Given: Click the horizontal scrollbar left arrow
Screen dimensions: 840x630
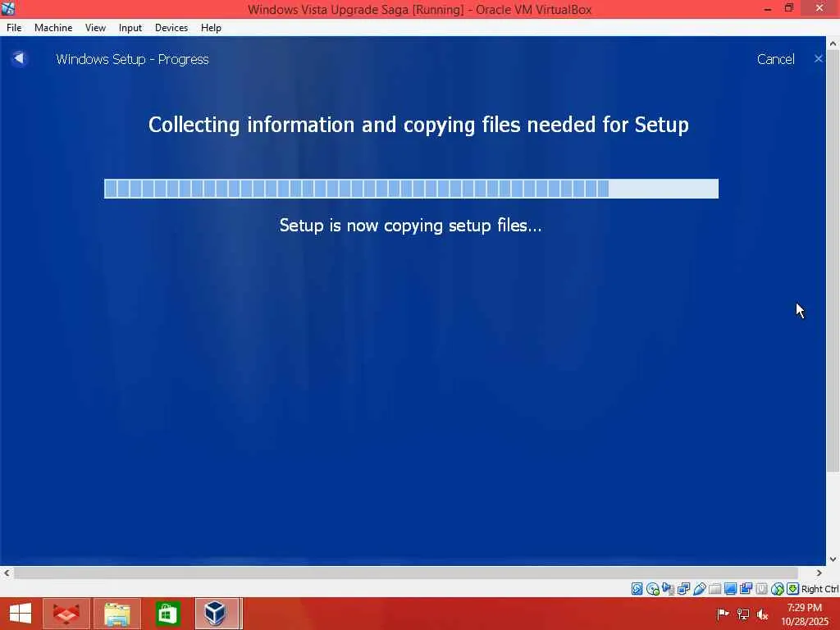Looking at the screenshot, I should pyautogui.click(x=7, y=573).
